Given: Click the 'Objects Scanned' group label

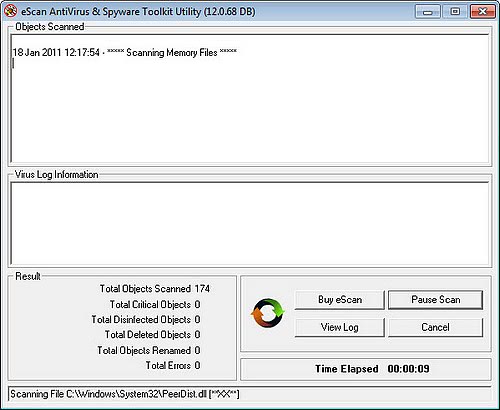Looking at the screenshot, I should coord(50,27).
